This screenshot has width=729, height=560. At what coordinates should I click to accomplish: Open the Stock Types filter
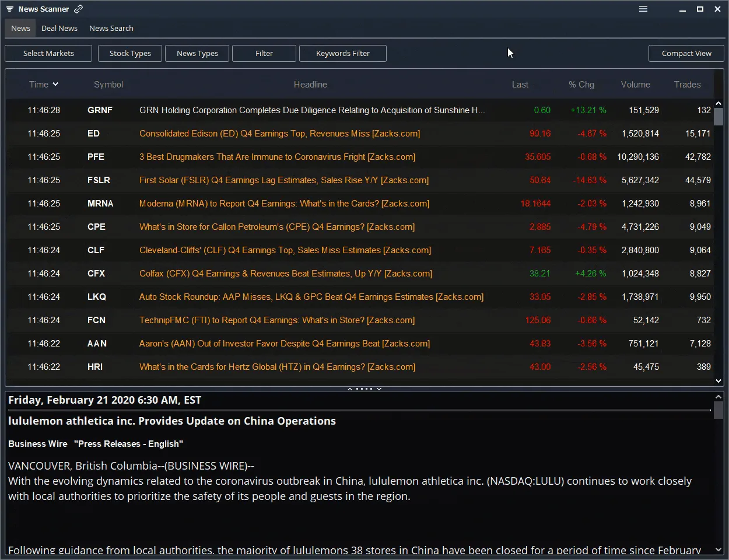coord(130,53)
